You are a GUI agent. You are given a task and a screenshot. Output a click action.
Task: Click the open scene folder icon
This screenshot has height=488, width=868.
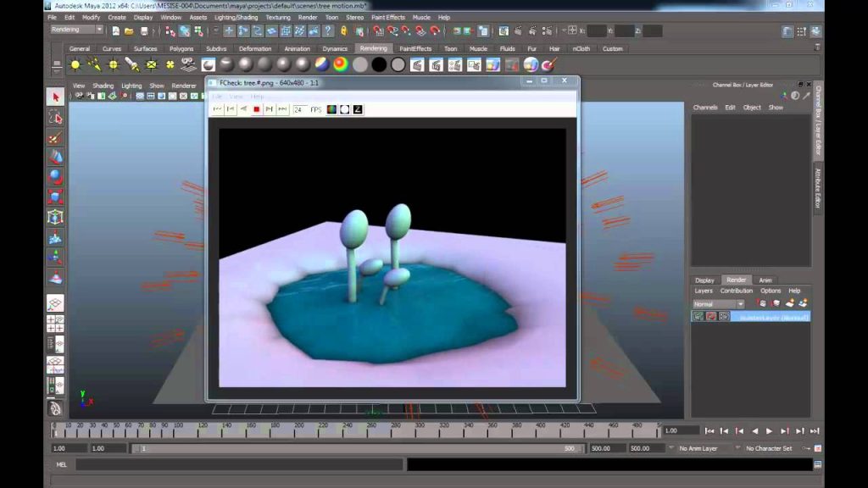point(129,31)
